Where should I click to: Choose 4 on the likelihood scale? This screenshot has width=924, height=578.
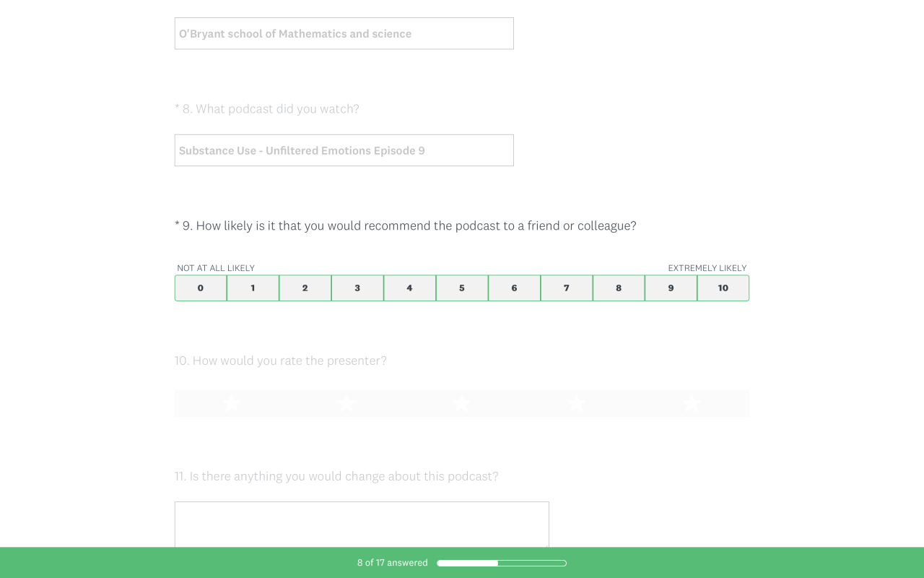click(409, 288)
